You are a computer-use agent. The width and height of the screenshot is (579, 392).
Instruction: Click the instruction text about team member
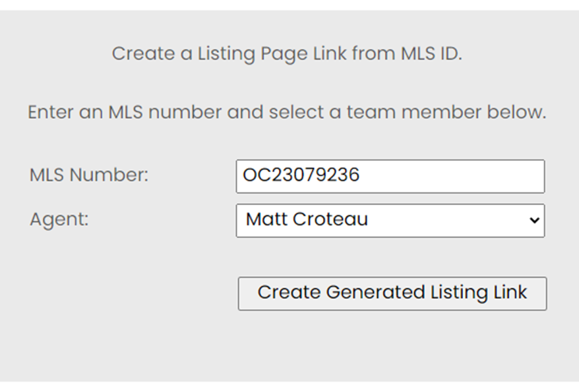(287, 112)
